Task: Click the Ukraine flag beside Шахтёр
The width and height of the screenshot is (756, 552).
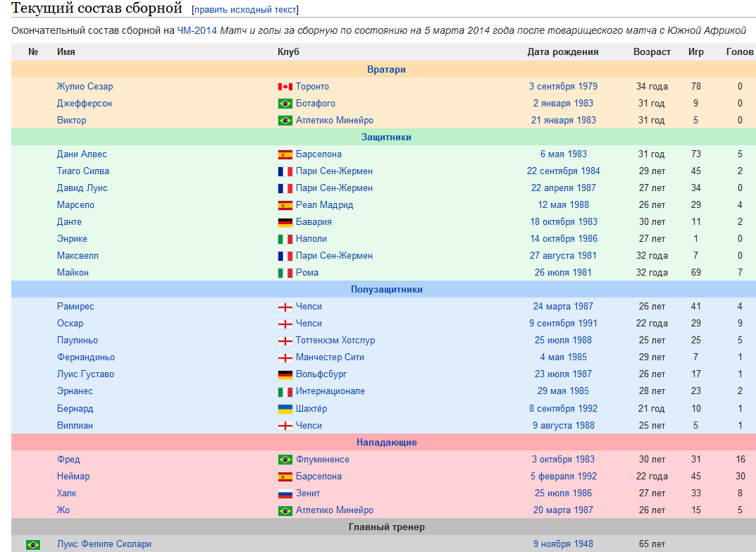Action: tap(285, 409)
